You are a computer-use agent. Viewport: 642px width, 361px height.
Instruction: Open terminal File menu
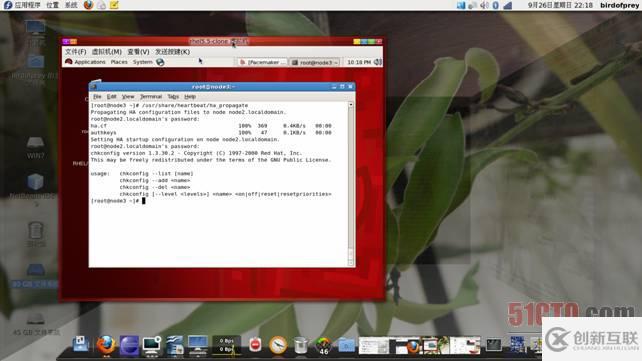[97, 97]
